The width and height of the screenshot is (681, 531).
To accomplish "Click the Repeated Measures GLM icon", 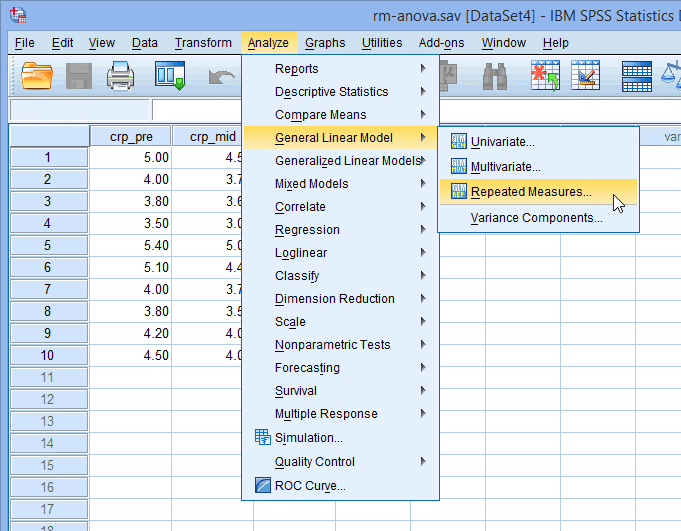I will point(459,191).
